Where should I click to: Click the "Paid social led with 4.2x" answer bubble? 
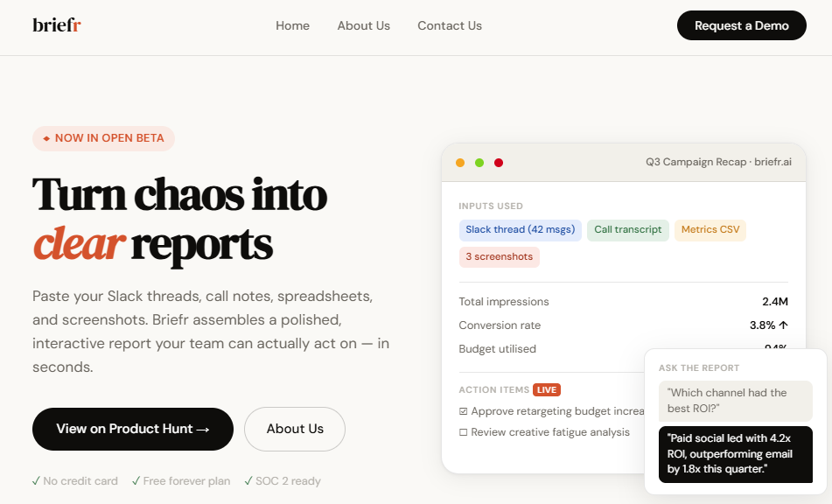point(736,454)
